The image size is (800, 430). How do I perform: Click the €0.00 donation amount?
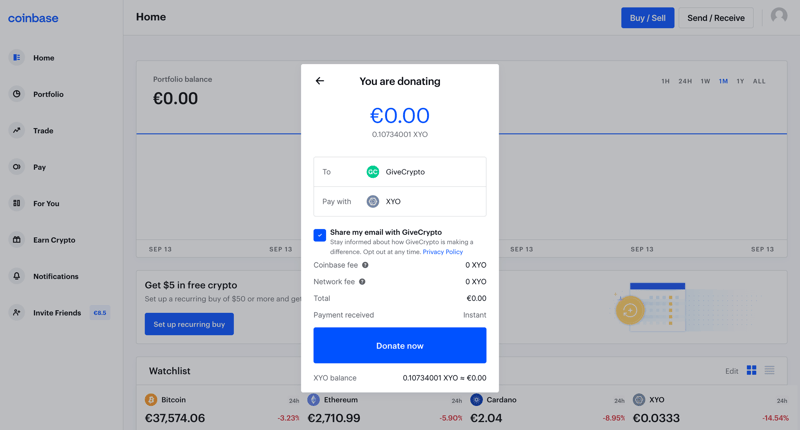[399, 115]
